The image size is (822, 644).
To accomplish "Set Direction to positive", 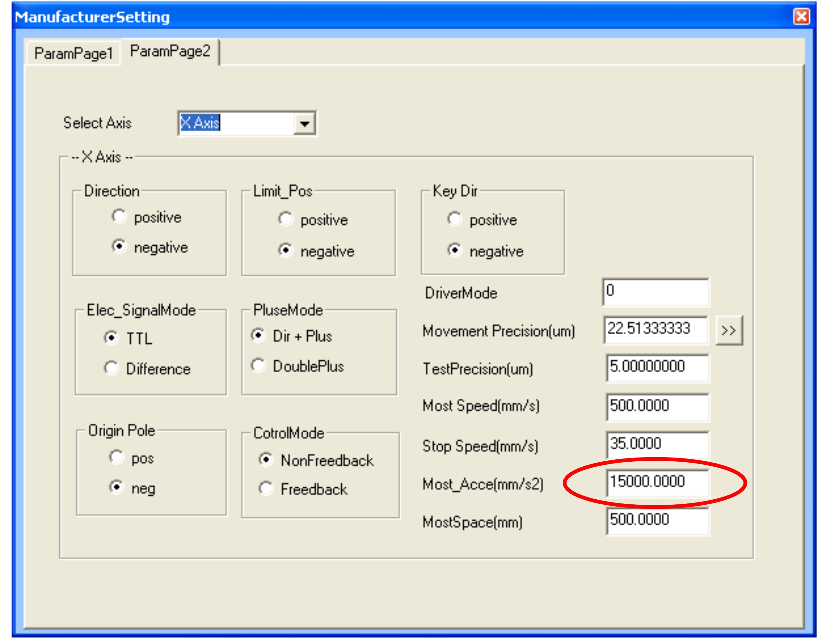I will (119, 216).
